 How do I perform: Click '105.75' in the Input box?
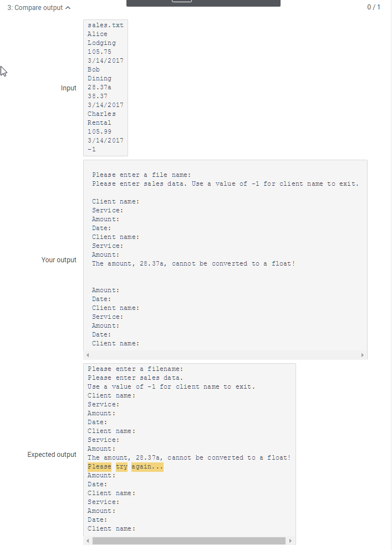coord(100,52)
